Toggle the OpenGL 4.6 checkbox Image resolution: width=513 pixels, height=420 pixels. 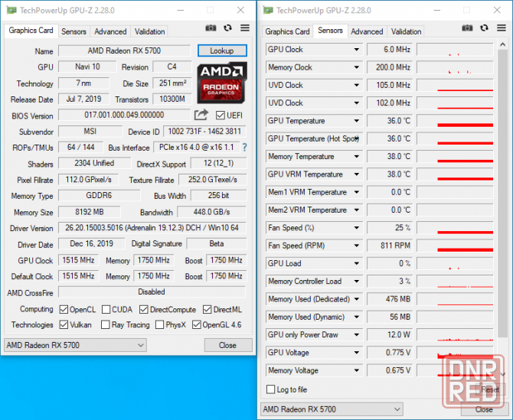point(197,325)
